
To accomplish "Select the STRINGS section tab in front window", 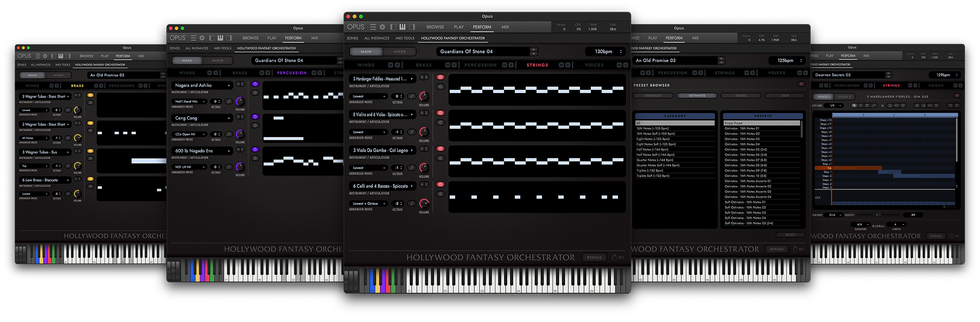I will click(538, 65).
